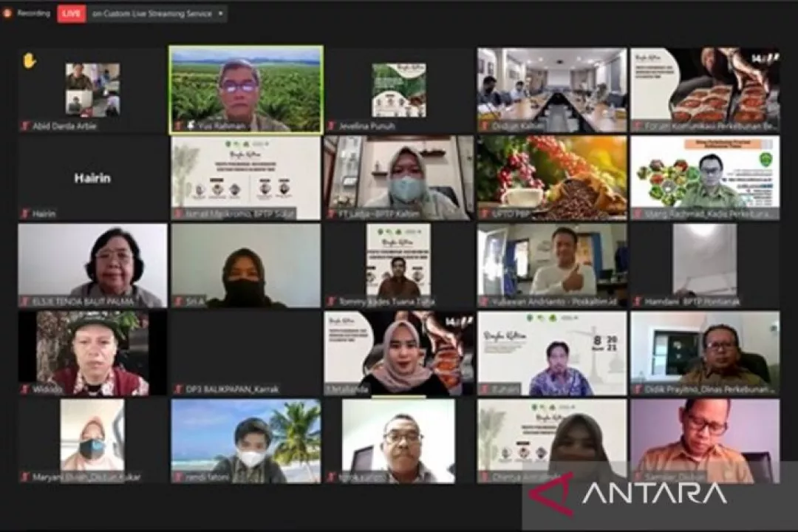Click Ujang Rachmad's muted microphone icon
The width and height of the screenshot is (798, 532).
[x=638, y=214]
